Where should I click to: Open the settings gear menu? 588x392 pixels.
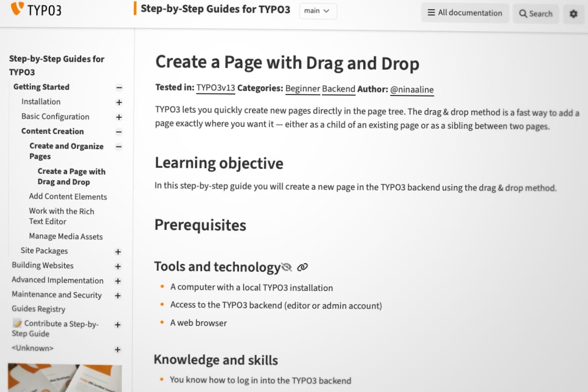[573, 14]
